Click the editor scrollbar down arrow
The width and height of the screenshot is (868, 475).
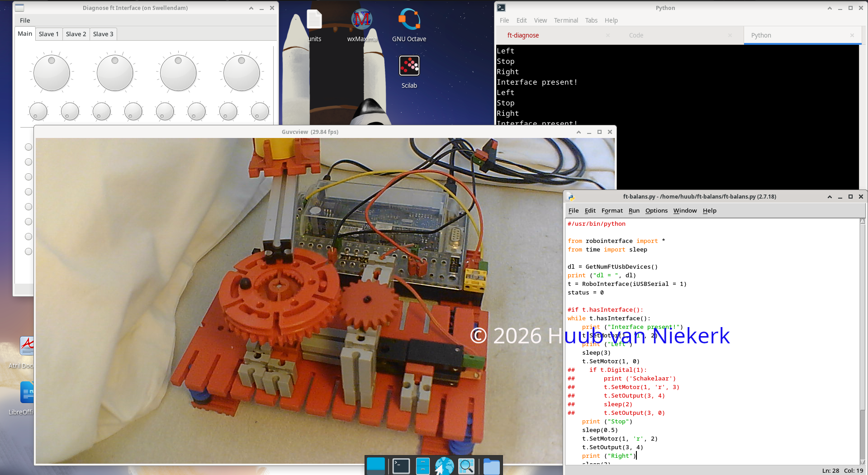tap(863, 461)
